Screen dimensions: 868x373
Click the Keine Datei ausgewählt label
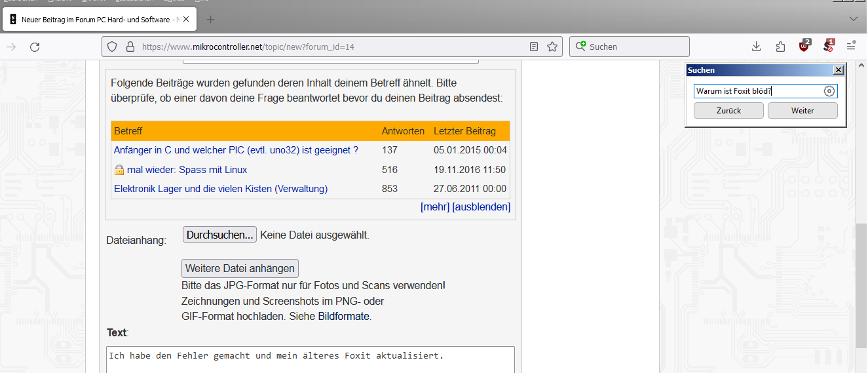click(314, 235)
